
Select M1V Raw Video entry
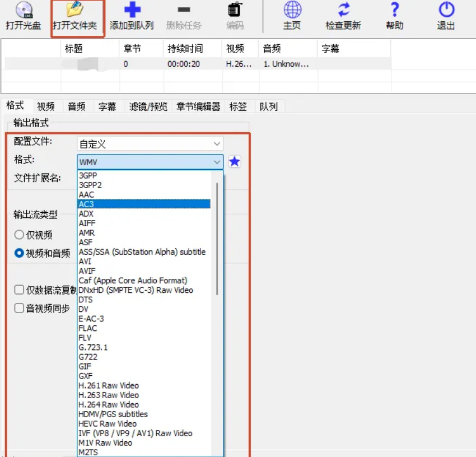[x=144, y=443]
